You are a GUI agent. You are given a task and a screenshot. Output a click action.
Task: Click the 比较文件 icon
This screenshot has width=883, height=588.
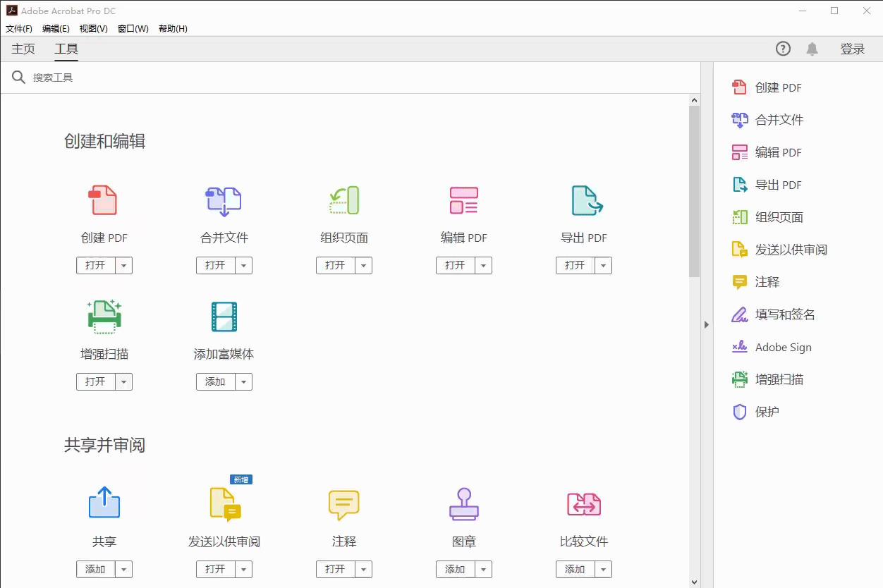584,504
